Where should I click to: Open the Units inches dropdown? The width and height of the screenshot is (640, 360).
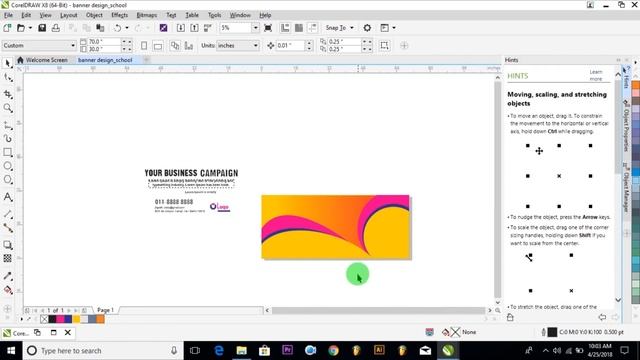[x=256, y=45]
